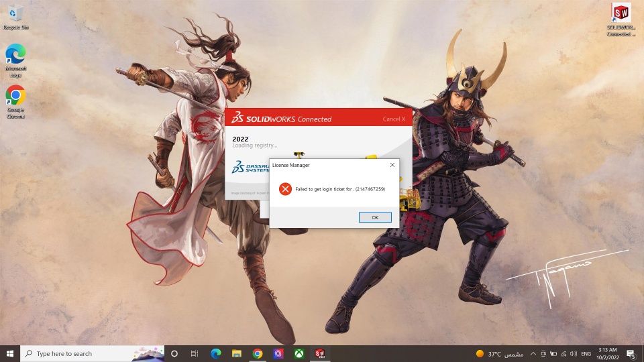
Task: Switch ENG input language indicator
Action: [x=586, y=354]
